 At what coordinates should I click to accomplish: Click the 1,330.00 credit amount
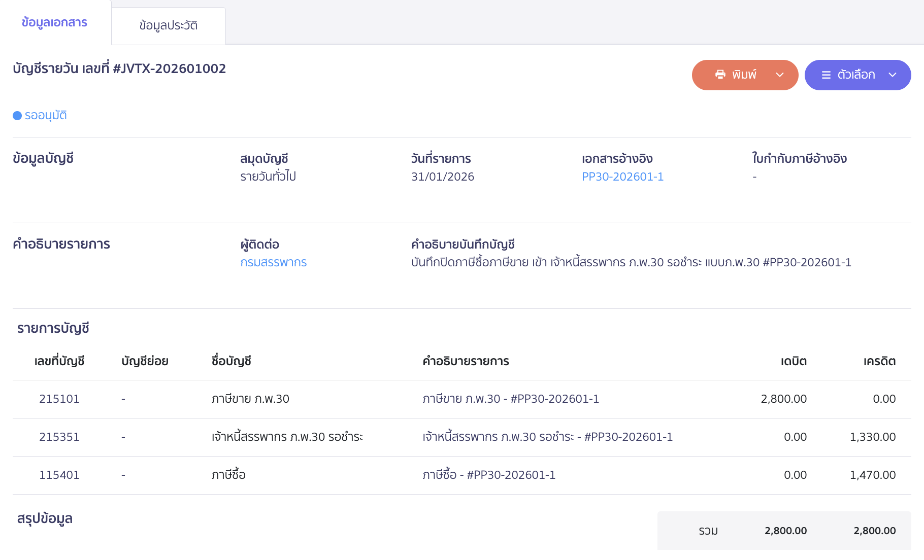tap(872, 437)
